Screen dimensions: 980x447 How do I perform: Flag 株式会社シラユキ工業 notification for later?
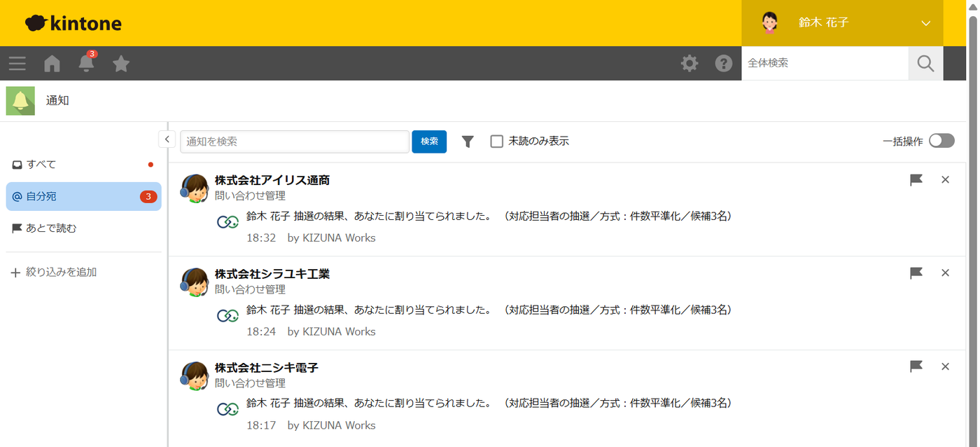pyautogui.click(x=916, y=273)
